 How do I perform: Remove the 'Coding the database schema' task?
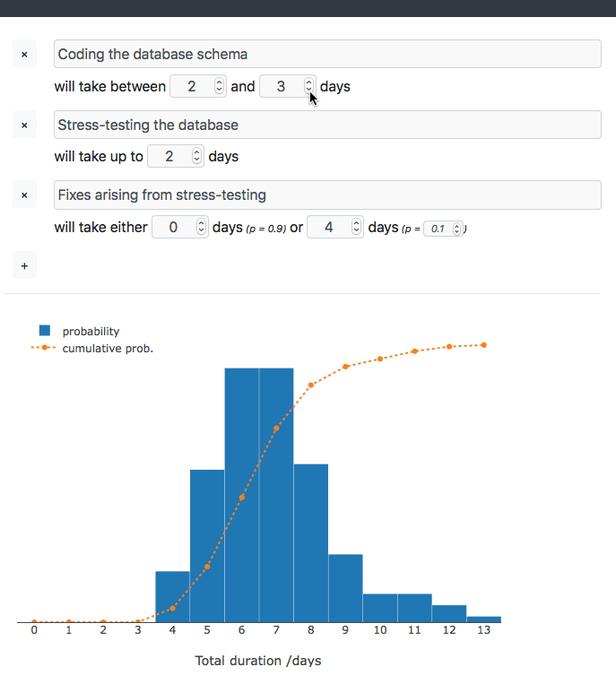click(24, 54)
